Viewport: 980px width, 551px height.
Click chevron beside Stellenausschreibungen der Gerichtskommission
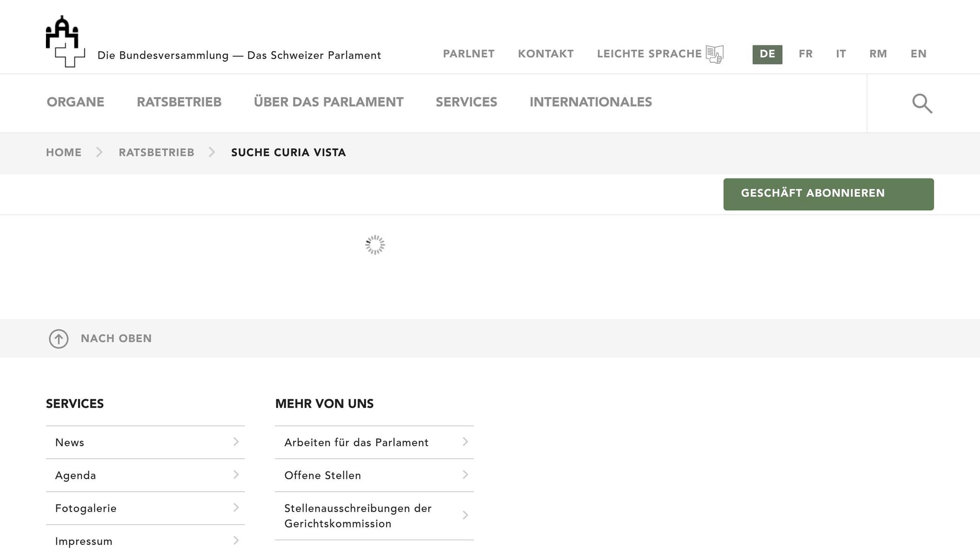point(465,516)
